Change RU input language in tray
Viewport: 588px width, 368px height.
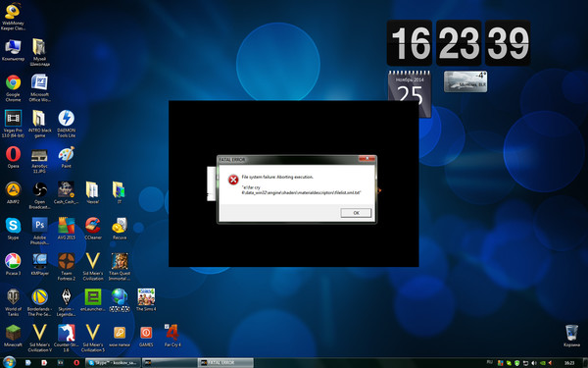[489, 362]
